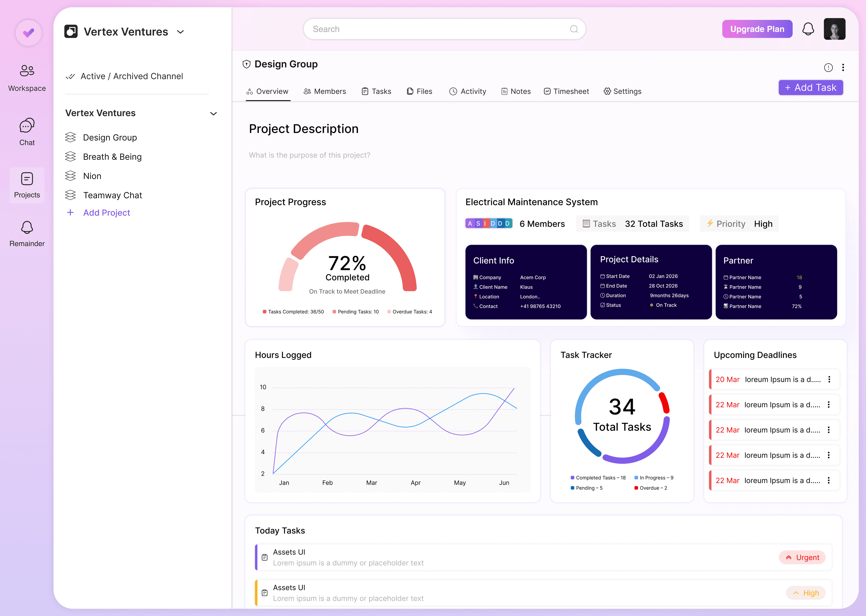
Task: Click into the Search field
Action: 444,29
